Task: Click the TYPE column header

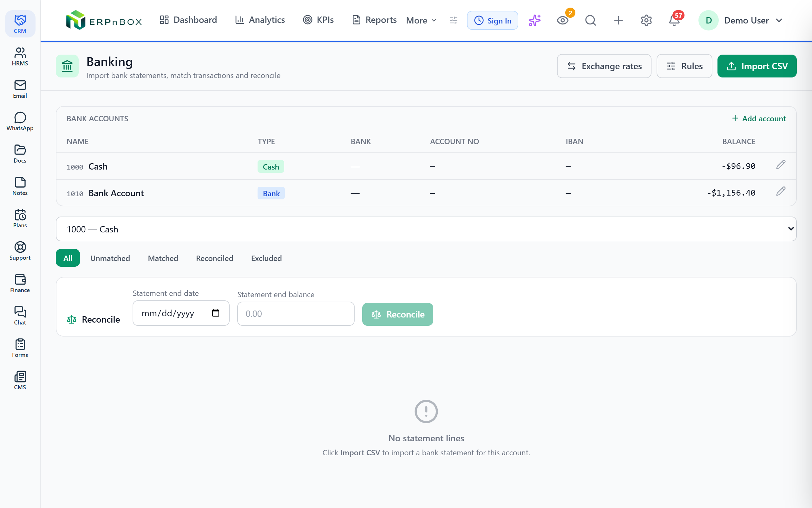Action: pos(266,142)
